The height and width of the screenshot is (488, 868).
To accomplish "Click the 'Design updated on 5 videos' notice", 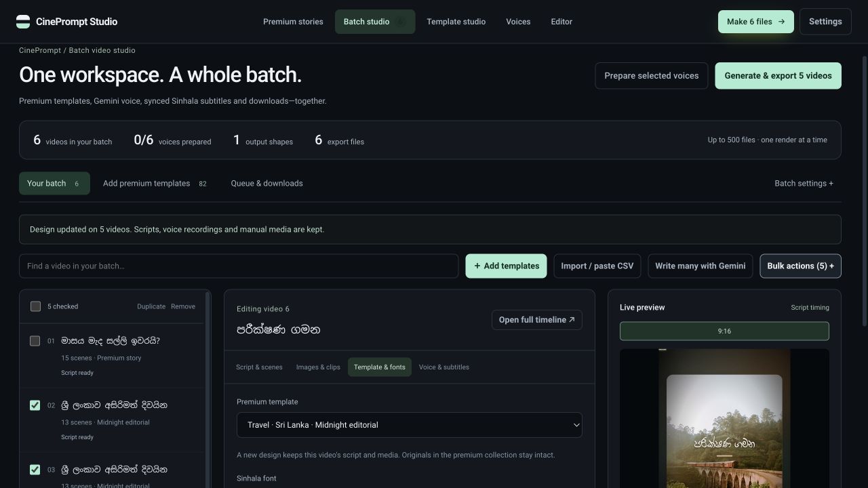I will click(430, 230).
